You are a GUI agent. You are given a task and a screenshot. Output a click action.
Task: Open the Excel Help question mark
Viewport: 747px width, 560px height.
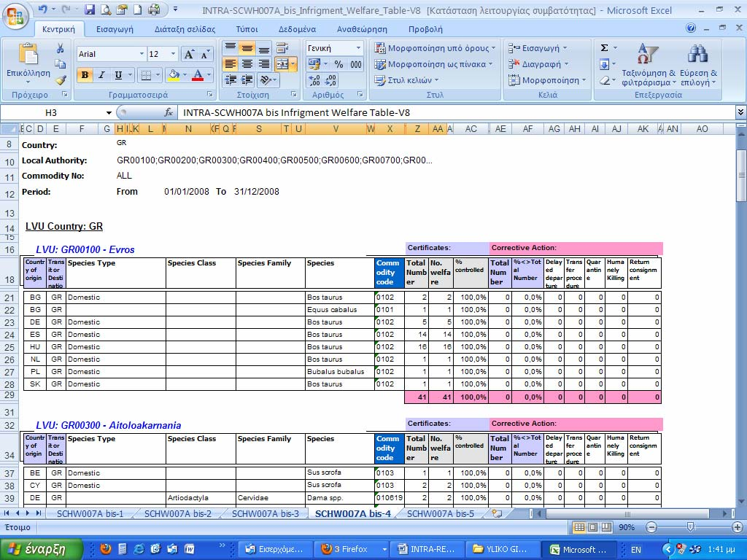[691, 28]
